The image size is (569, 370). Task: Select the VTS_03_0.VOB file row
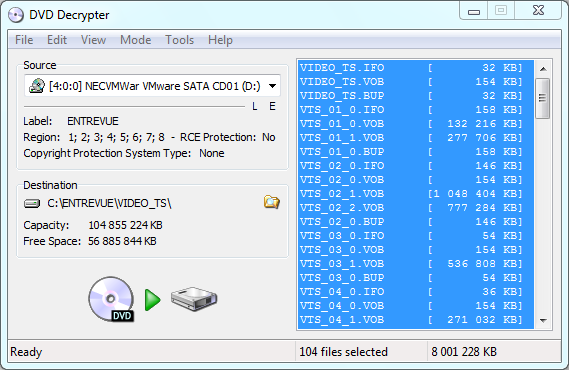pos(416,250)
